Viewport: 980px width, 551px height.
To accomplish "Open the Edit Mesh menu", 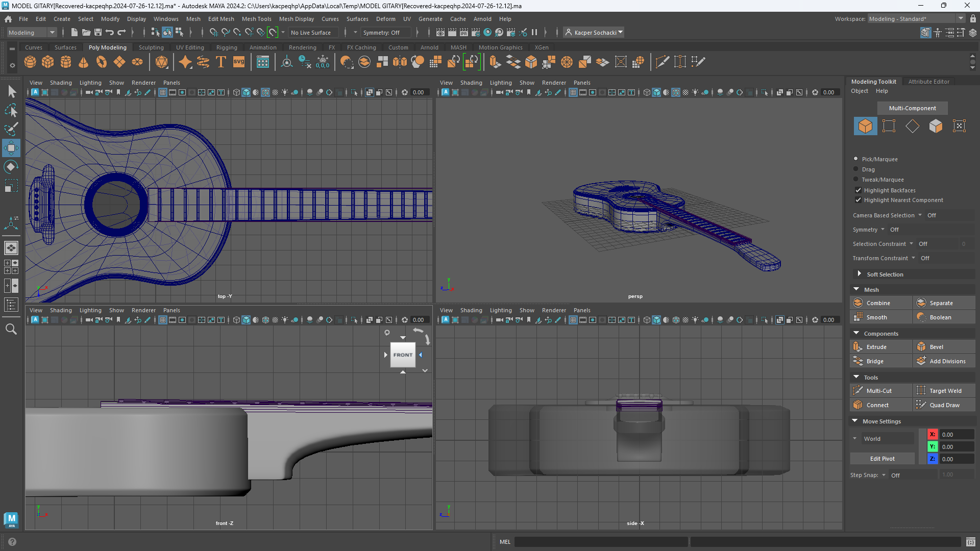I will coord(221,19).
